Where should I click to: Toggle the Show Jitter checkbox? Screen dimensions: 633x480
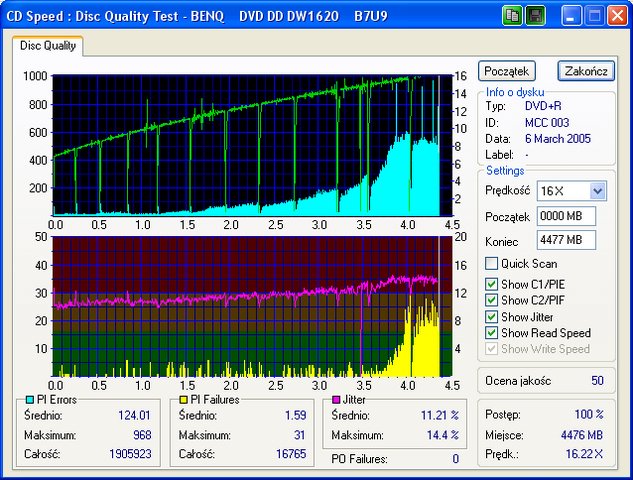tap(491, 317)
